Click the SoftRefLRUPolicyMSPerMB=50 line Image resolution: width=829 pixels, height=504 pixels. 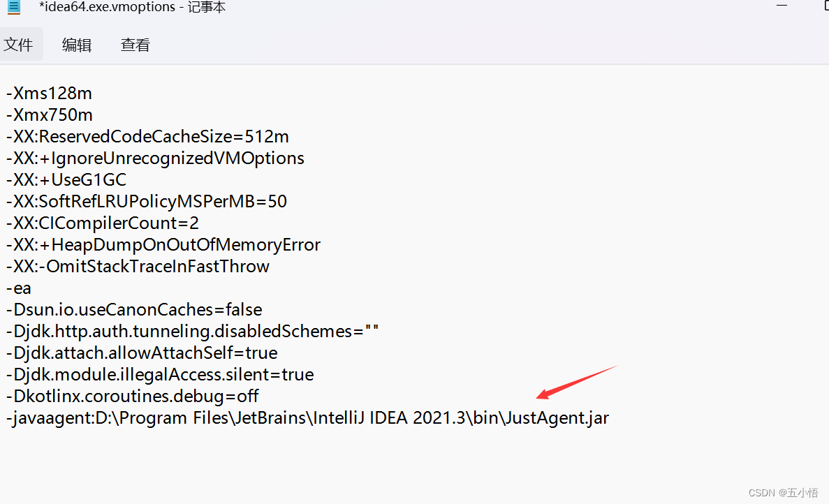147,202
